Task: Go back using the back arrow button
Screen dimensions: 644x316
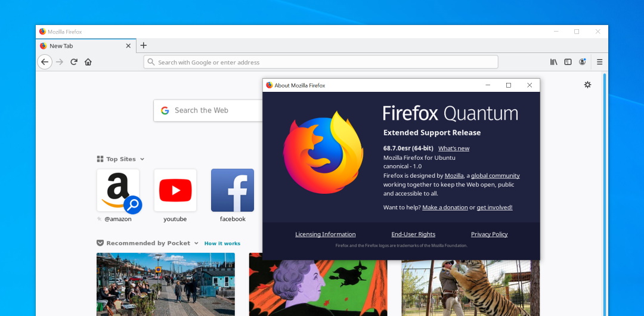Action: [x=44, y=62]
